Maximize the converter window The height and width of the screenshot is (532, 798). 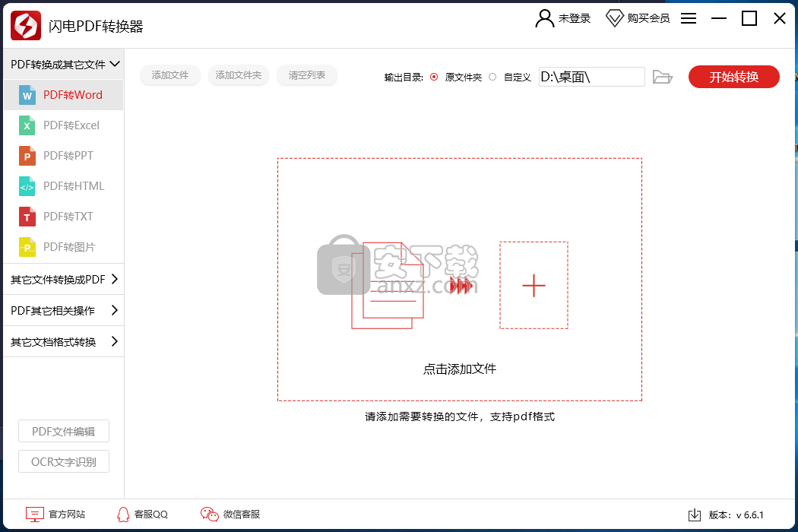click(x=749, y=18)
